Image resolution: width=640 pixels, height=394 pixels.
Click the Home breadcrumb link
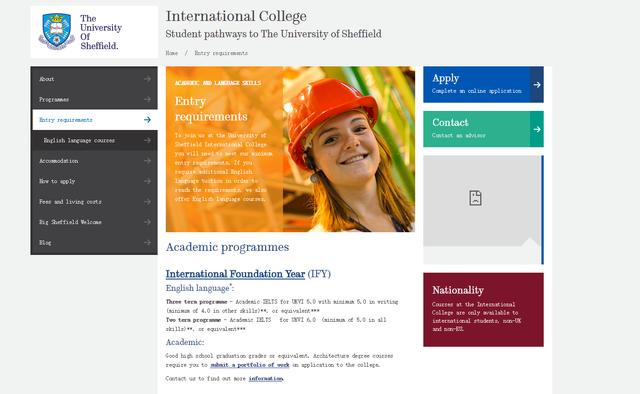172,53
